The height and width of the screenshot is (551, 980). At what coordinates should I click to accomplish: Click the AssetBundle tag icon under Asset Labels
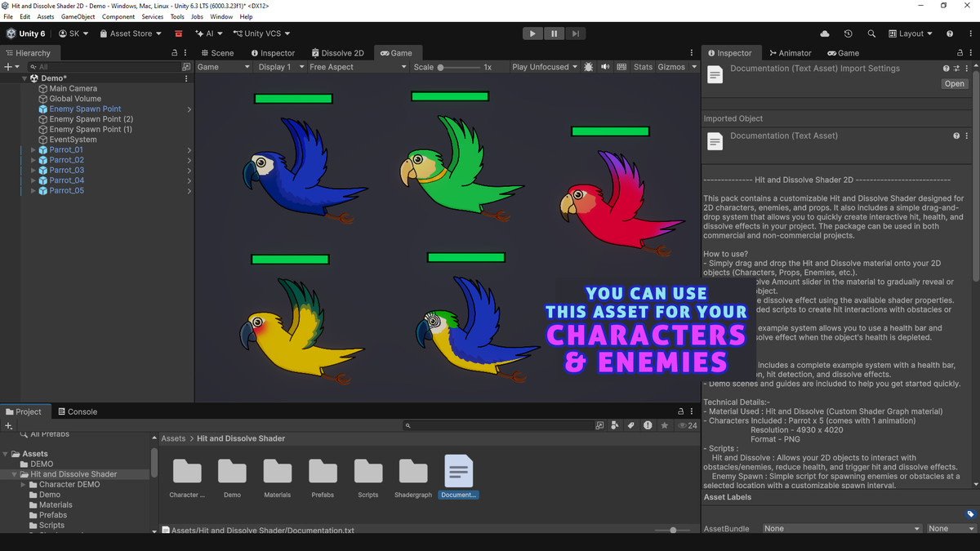pos(970,514)
